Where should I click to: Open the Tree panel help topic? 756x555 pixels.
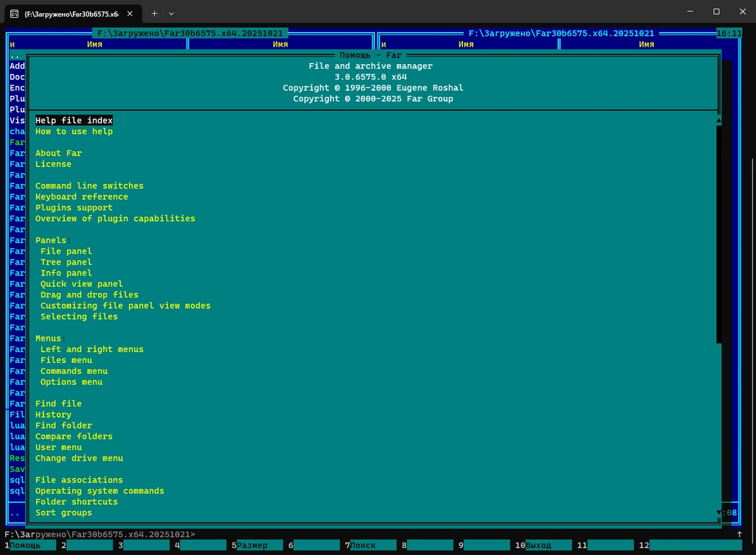tap(66, 262)
